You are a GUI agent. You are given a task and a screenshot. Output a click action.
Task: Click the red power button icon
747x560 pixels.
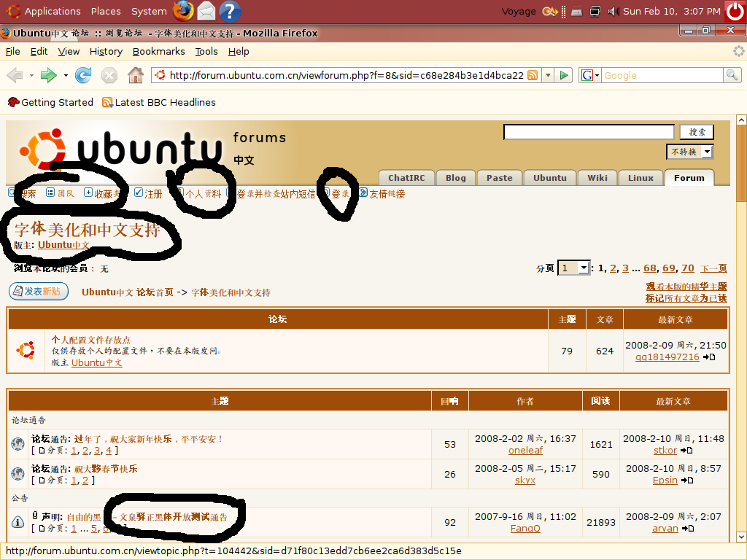[735, 11]
